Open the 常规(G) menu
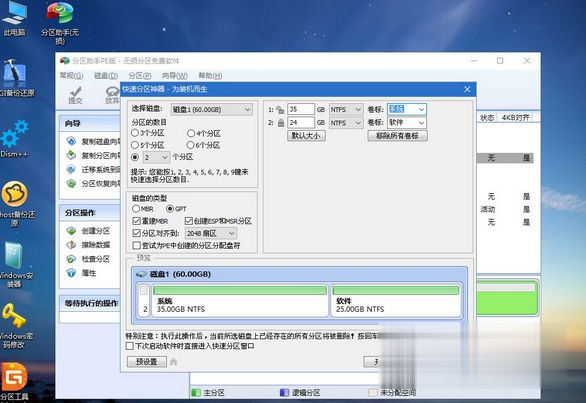The image size is (586, 403). pos(71,76)
